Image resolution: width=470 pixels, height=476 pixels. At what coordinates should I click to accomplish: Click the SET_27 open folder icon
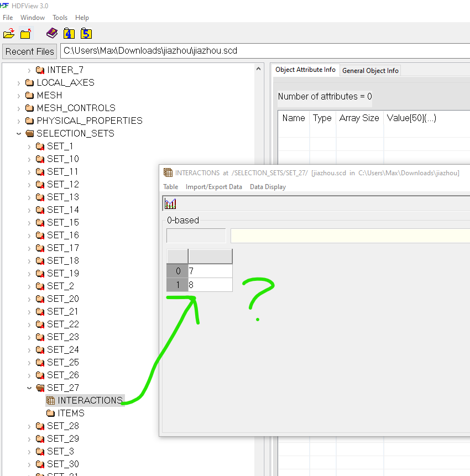40,388
